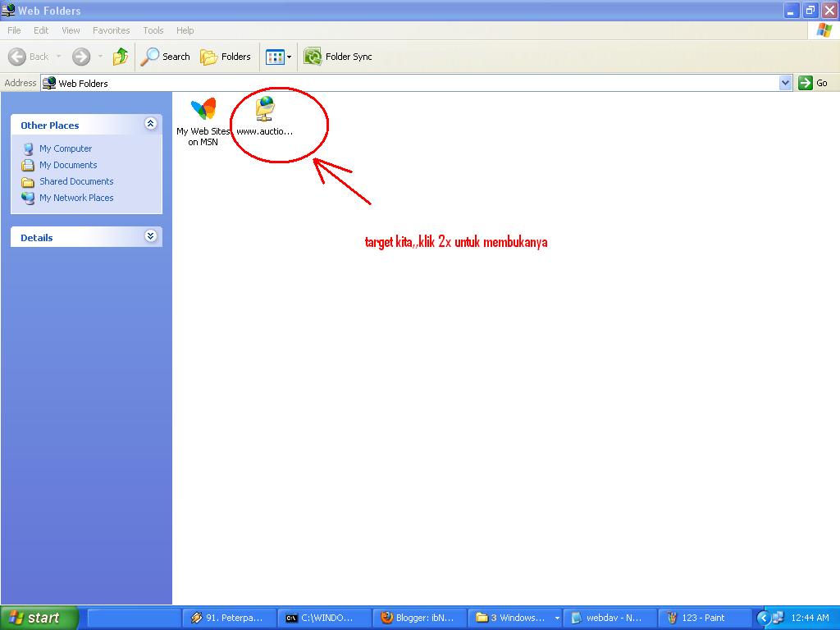840x630 pixels.
Task: Open the Forward history dropdown arrow
Action: click(x=100, y=57)
